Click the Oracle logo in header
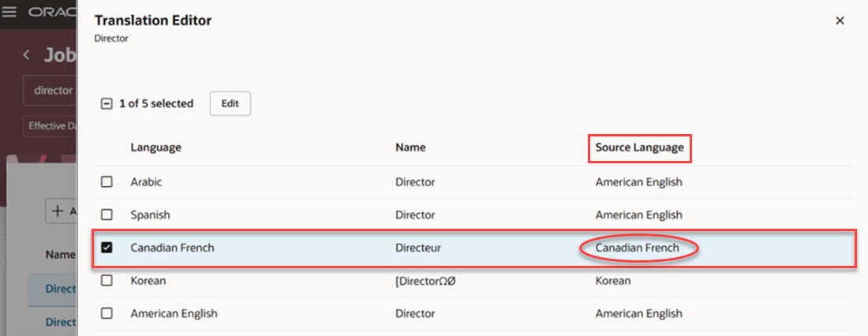 click(x=52, y=12)
